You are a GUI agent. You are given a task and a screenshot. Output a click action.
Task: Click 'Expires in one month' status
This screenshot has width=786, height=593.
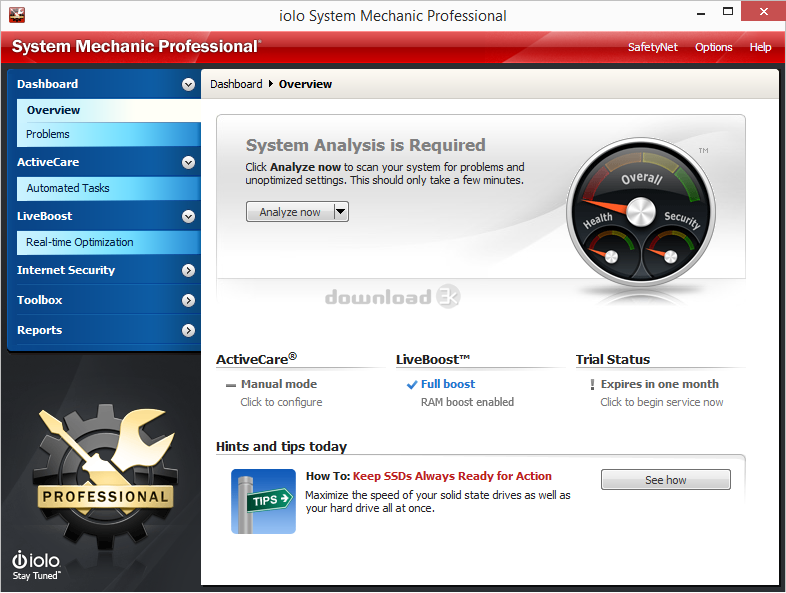(x=660, y=384)
